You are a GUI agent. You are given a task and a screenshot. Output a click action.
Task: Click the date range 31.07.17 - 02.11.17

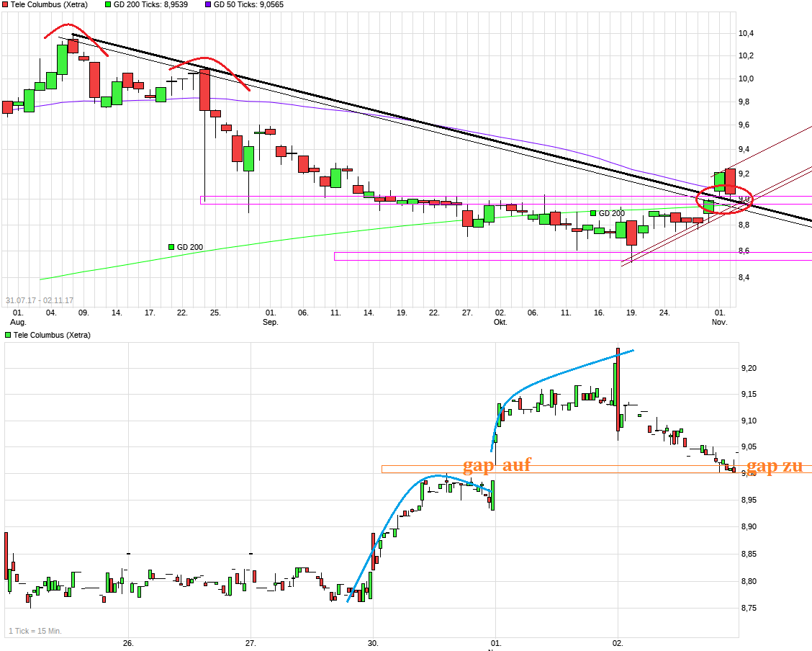click(x=40, y=300)
